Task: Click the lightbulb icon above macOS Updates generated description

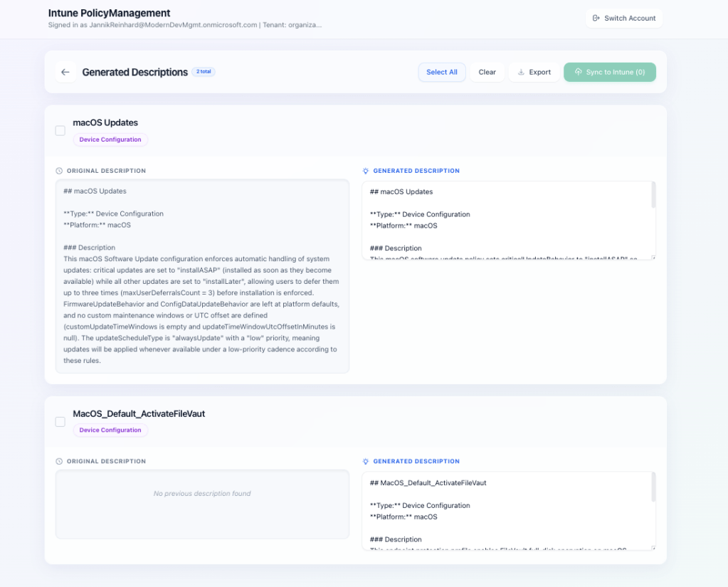Action: point(366,171)
